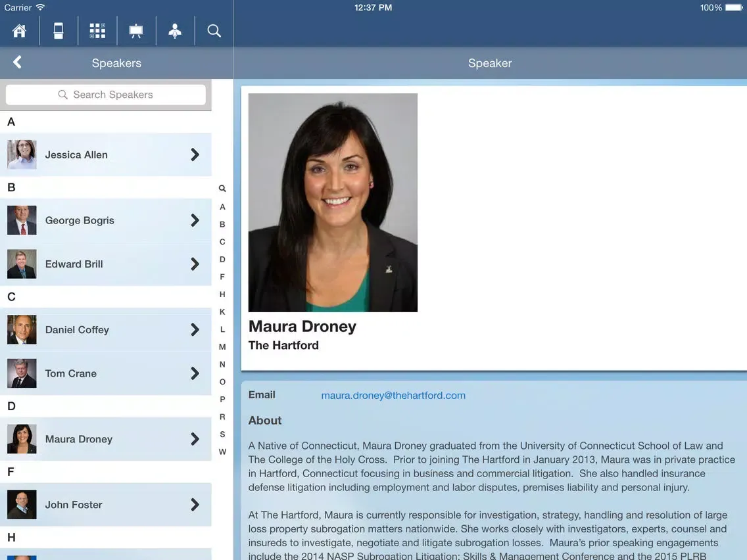This screenshot has width=747, height=560.
Task: Open Edward Brill's chevron
Action: point(195,264)
